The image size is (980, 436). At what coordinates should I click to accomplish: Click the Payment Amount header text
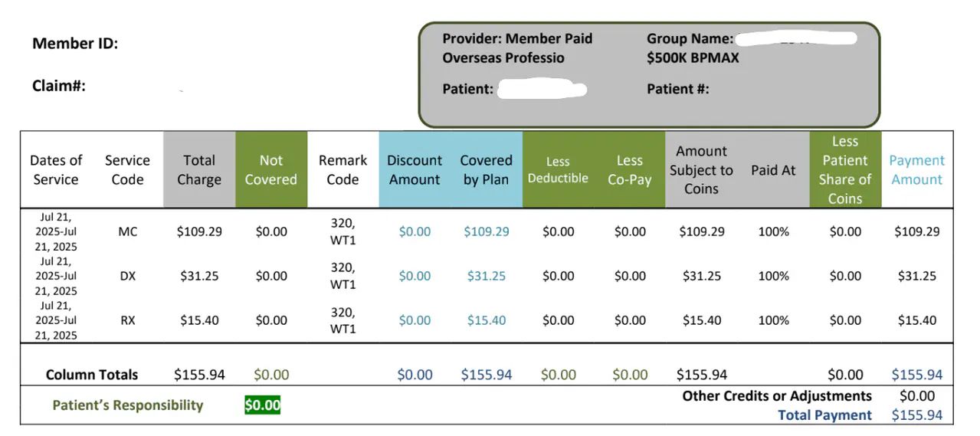[916, 170]
